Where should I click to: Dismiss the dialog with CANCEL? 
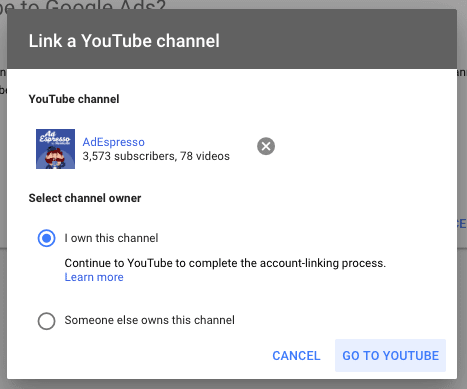pyautogui.click(x=296, y=355)
